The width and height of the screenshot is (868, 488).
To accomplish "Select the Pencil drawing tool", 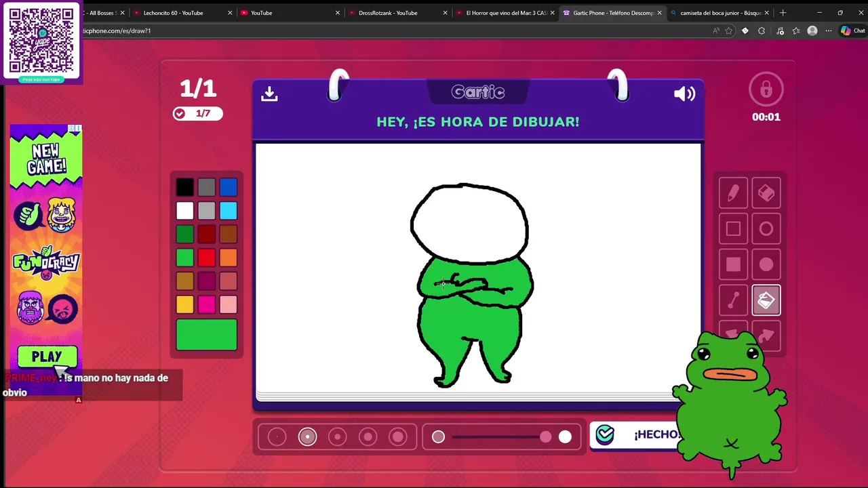I will 733,193.
